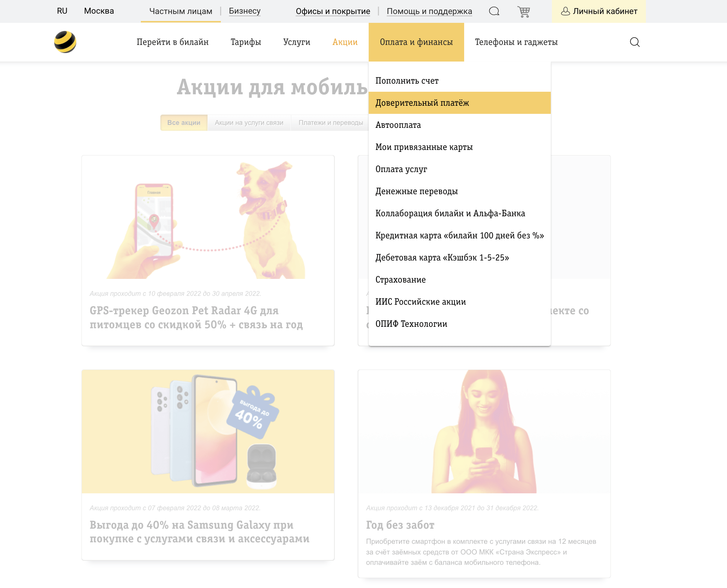Image resolution: width=727 pixels, height=588 pixels.
Task: Open Денежные переводы menu entry
Action: tap(459, 191)
